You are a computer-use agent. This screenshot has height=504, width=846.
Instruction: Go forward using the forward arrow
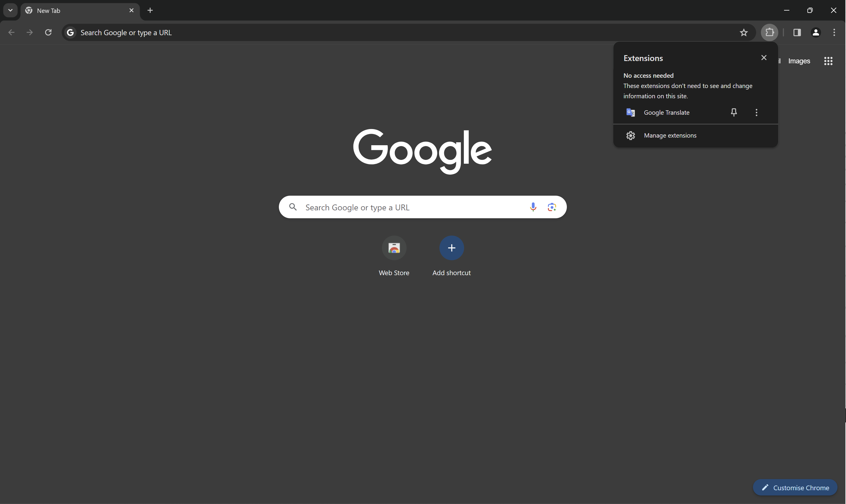click(30, 32)
